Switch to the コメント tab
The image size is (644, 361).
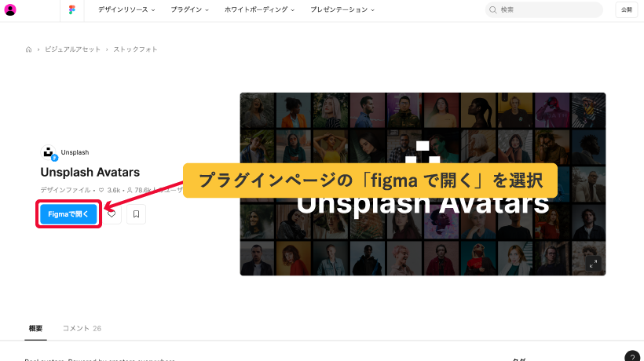(82, 328)
